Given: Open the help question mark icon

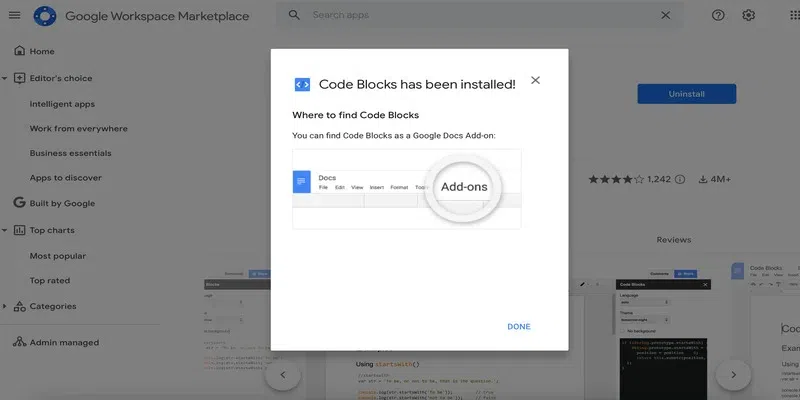Looking at the screenshot, I should click(718, 15).
